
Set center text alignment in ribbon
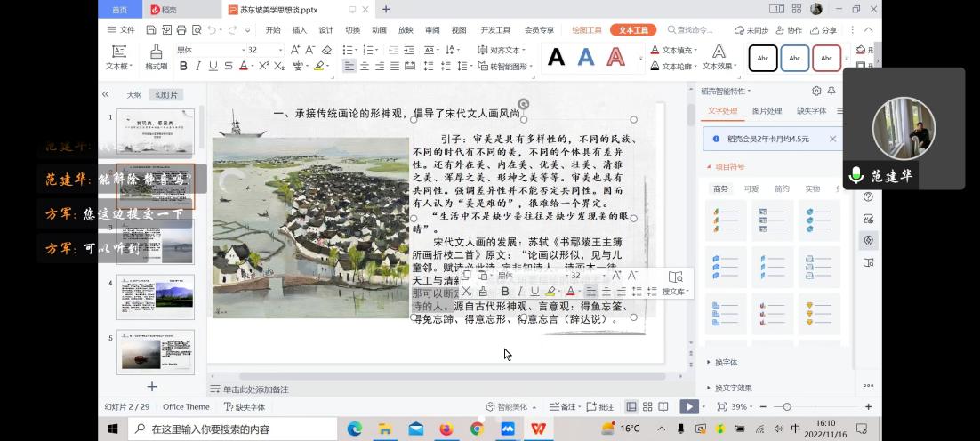(x=365, y=66)
